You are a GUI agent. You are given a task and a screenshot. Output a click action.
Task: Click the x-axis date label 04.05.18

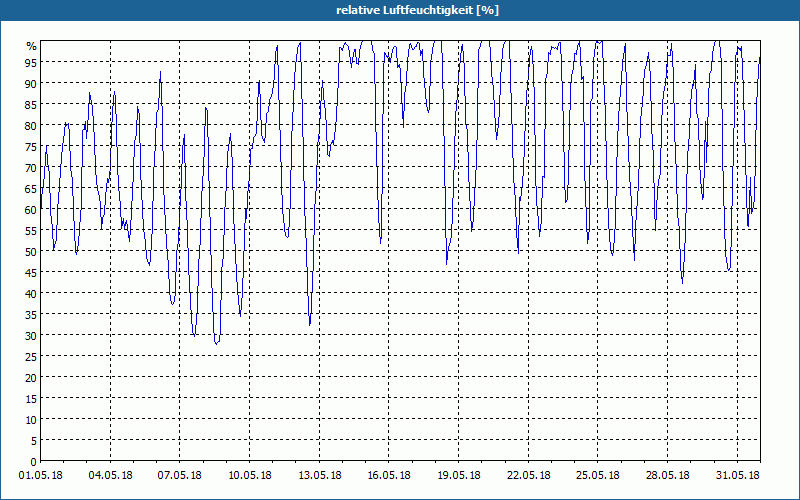click(x=110, y=475)
